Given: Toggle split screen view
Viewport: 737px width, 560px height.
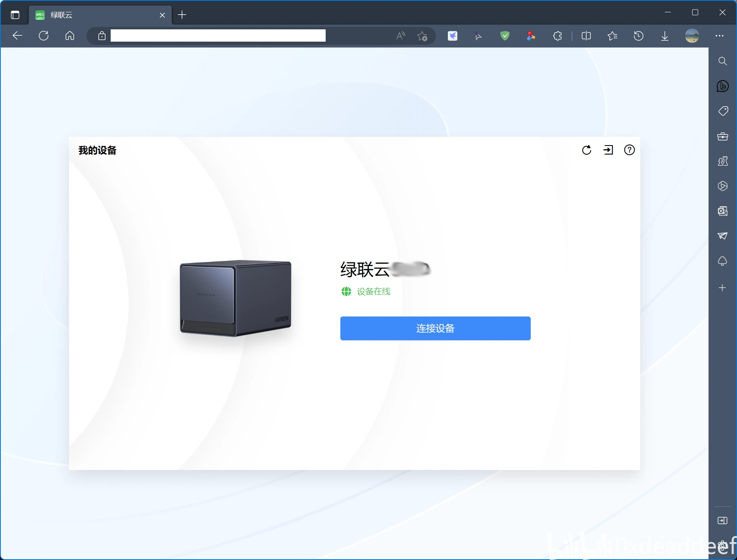Looking at the screenshot, I should (x=586, y=36).
